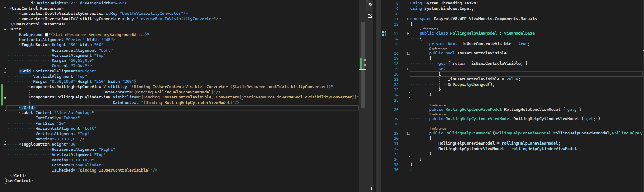644x192 pixels.
Task: Click 'using System.Threading.Tasks' line
Action: click(444, 3)
